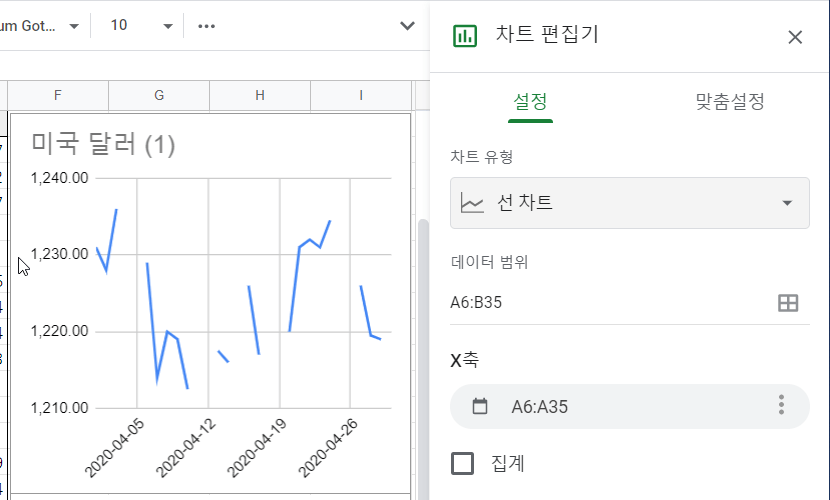Click the green chart editor icon
The width and height of the screenshot is (830, 500).
pos(465,36)
